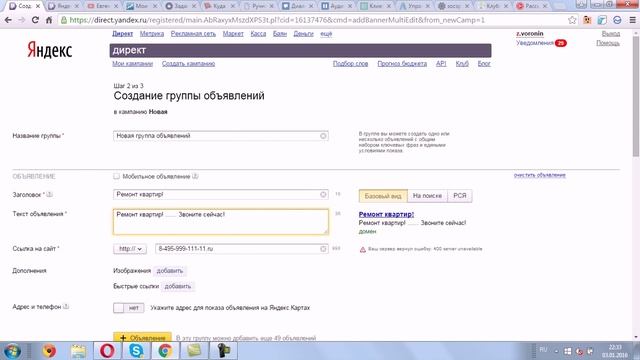This screenshot has height=360, width=640.
Task: Open help icon next to Заголовок label
Action: (49, 195)
